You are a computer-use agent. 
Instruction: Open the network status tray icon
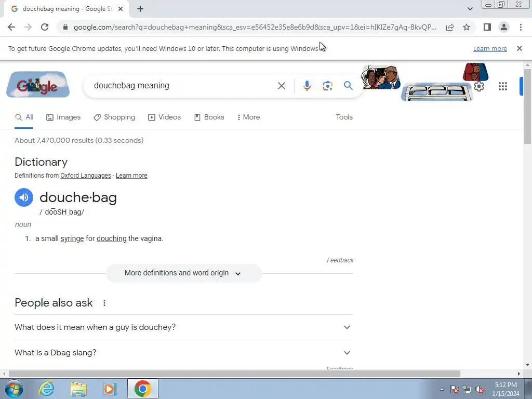[x=467, y=389]
